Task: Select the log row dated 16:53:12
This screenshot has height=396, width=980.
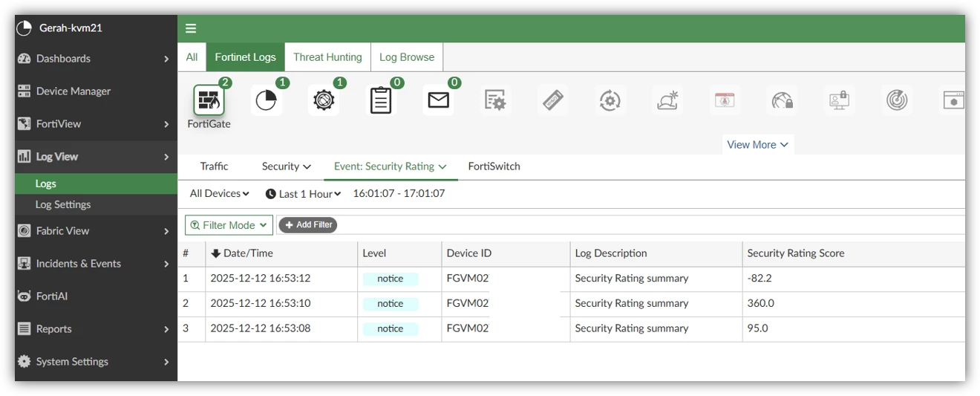Action: pos(571,279)
